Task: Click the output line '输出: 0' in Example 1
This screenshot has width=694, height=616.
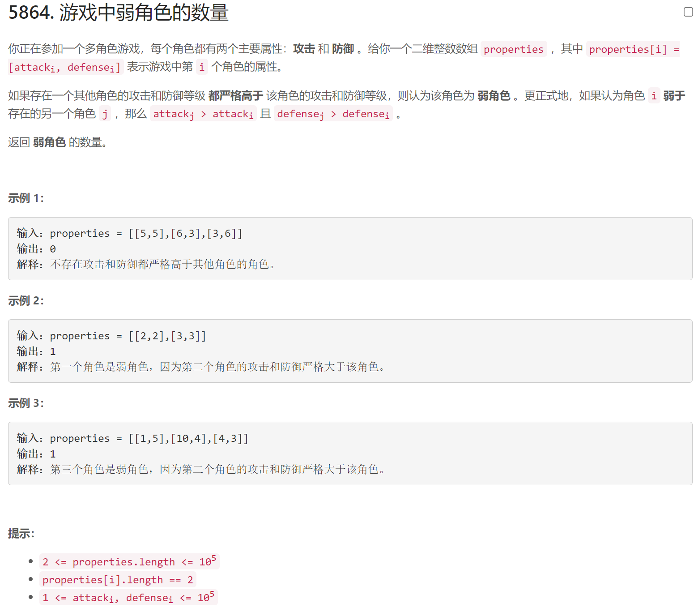Action: click(x=36, y=249)
